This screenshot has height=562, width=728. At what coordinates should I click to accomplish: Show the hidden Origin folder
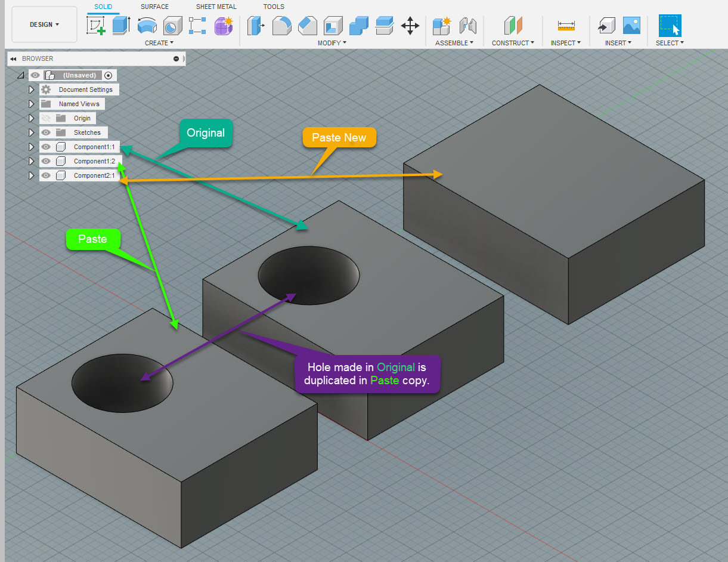point(46,118)
